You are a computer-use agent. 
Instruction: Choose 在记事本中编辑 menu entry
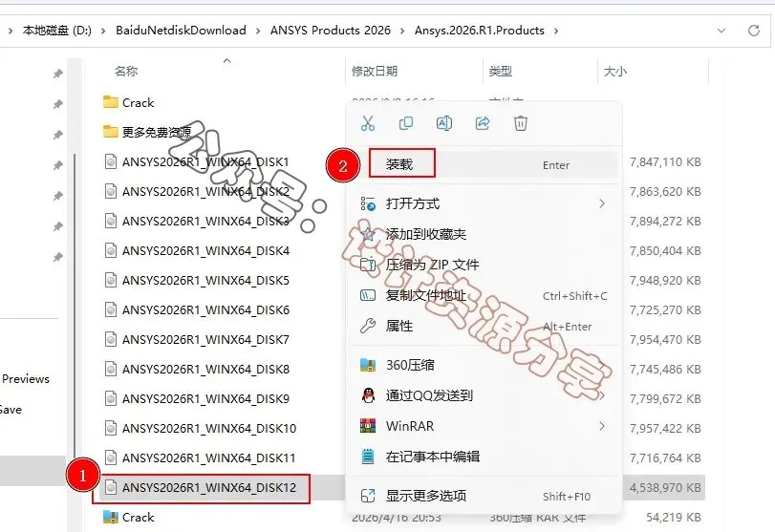click(x=484, y=457)
